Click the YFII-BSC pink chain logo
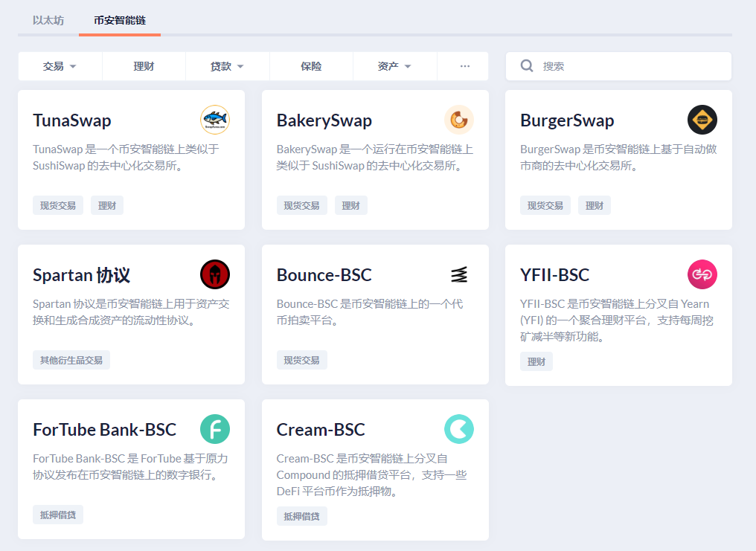This screenshot has width=756, height=551. pos(702,274)
